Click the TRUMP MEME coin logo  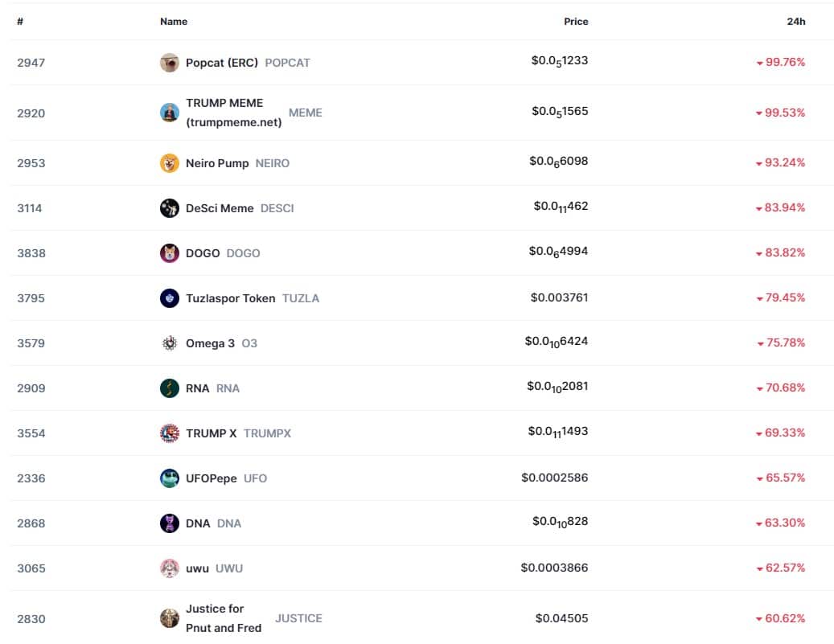169,113
